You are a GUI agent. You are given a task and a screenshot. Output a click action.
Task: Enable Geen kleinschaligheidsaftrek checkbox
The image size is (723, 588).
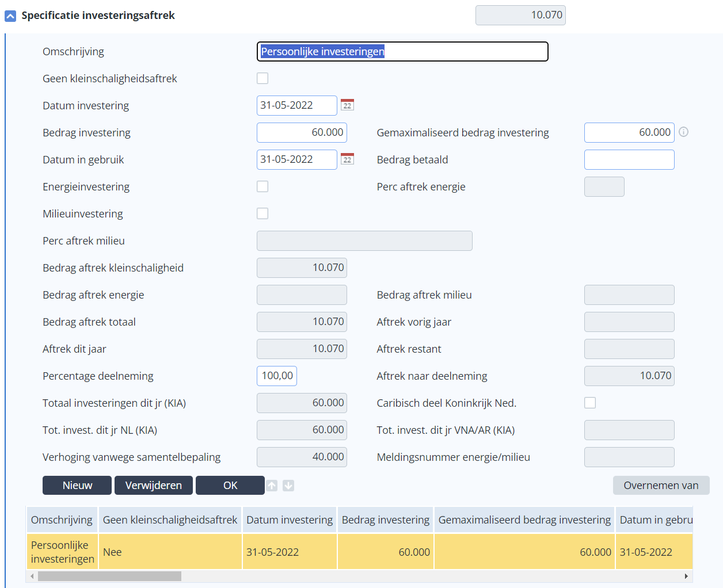click(x=262, y=78)
